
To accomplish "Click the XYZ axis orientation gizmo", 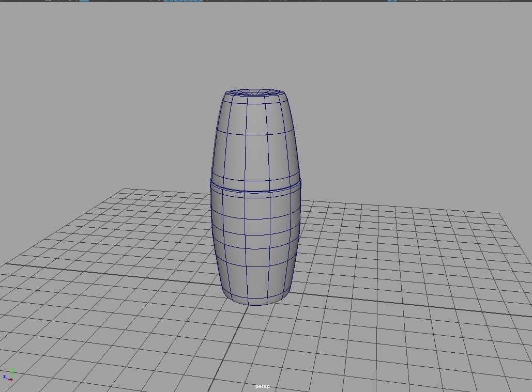I will (8, 375).
